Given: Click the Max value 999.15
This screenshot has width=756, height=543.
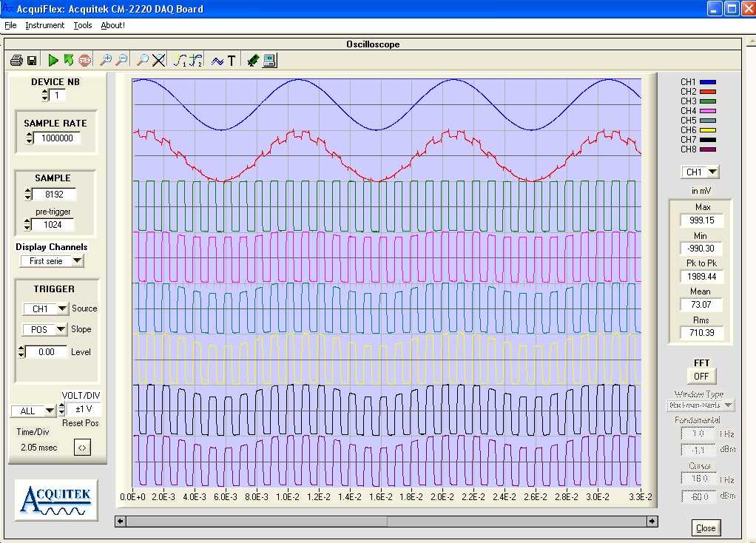Looking at the screenshot, I should tap(701, 220).
